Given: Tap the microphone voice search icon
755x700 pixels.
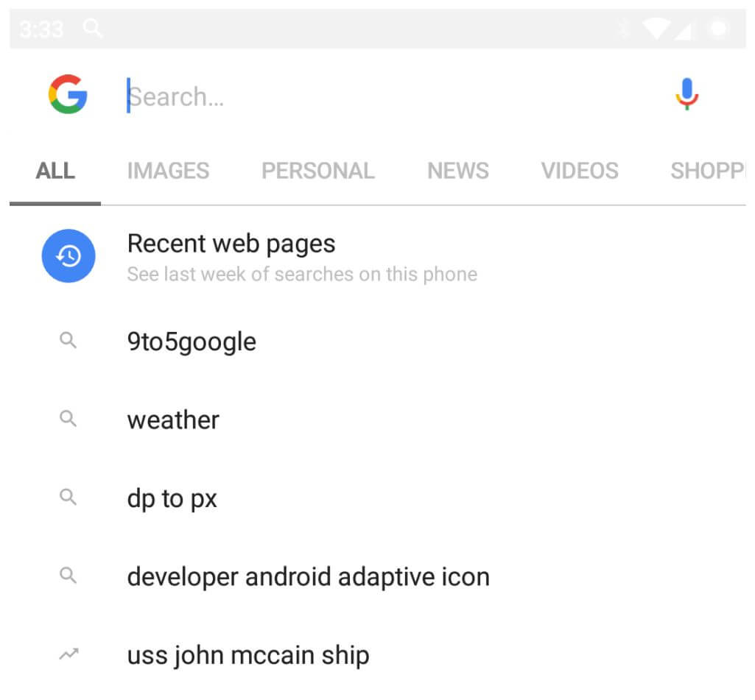Looking at the screenshot, I should [686, 94].
